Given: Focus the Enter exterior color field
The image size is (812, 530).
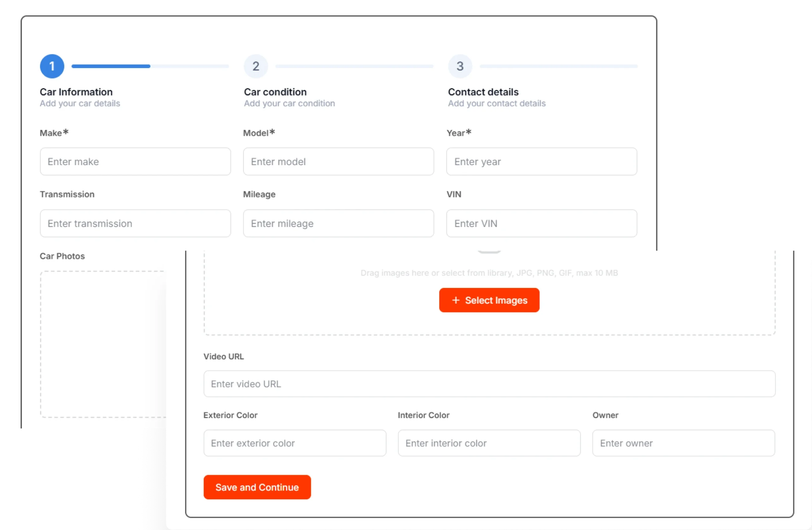Looking at the screenshot, I should (295, 443).
